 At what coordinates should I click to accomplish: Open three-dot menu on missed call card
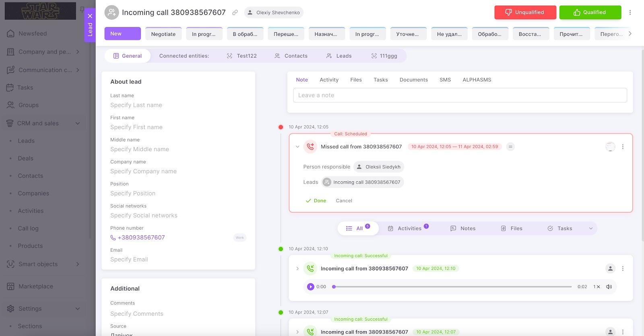(623, 147)
